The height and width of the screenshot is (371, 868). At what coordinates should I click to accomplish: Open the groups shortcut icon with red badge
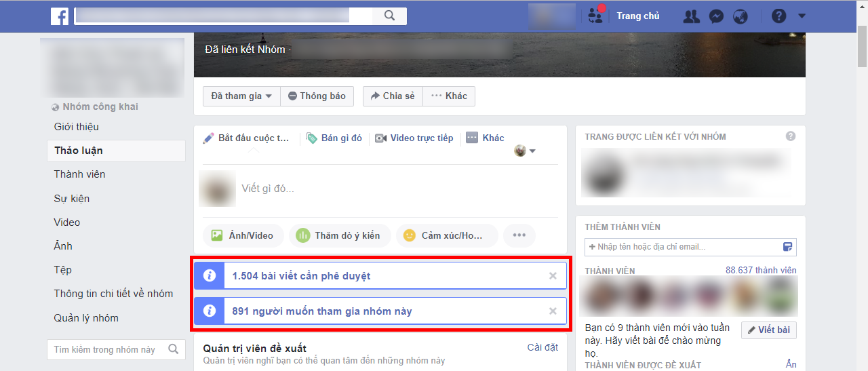point(596,16)
